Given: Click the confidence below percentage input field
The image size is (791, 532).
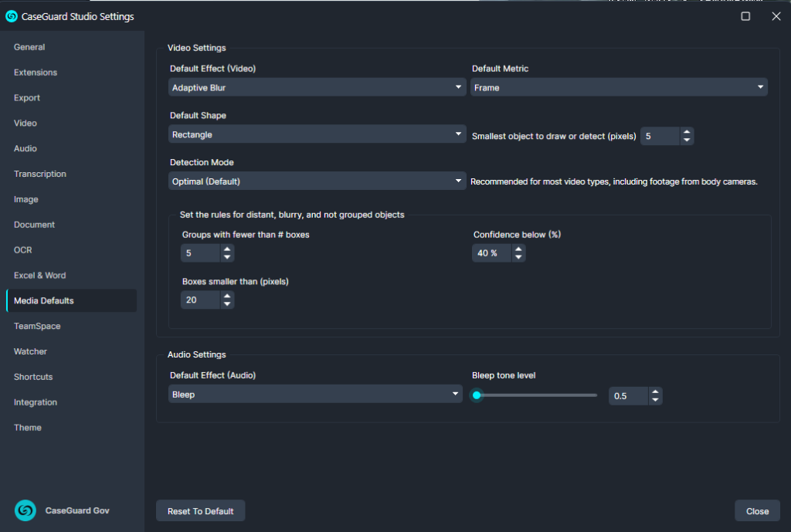Looking at the screenshot, I should (491, 253).
